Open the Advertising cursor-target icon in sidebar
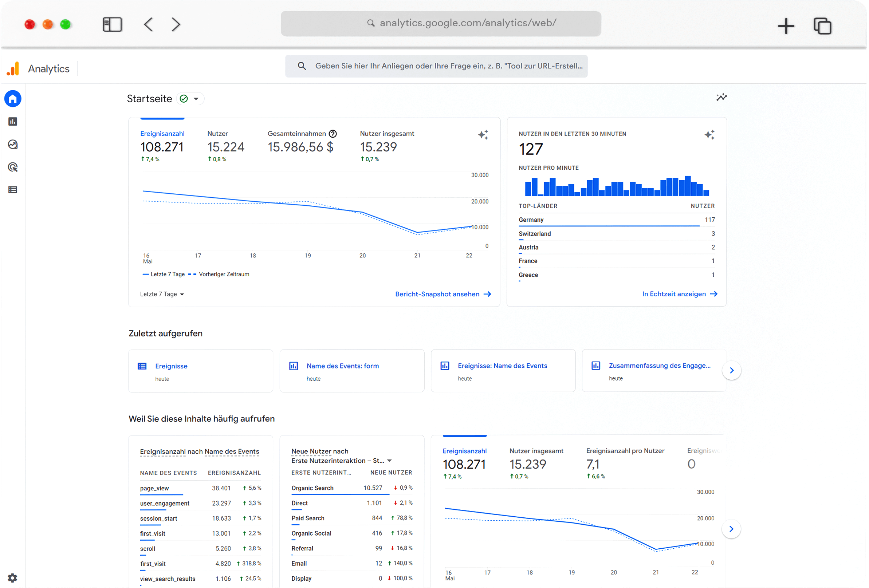The height and width of the screenshot is (588, 869). tap(13, 167)
